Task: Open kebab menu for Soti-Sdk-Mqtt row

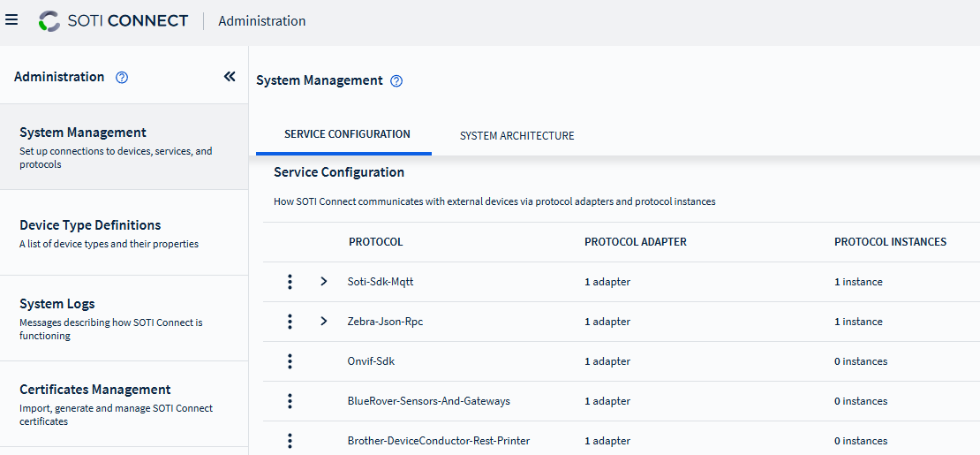Action: tap(290, 282)
